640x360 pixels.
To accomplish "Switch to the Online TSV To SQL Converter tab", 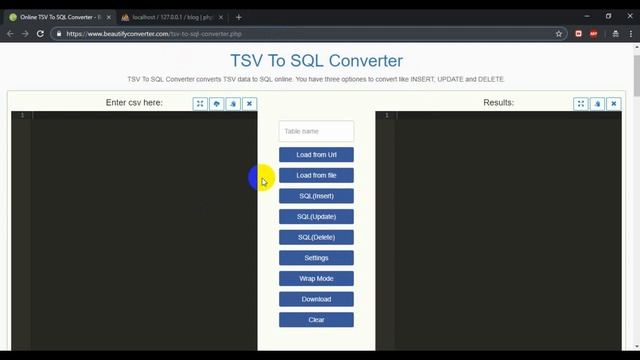I will point(59,17).
